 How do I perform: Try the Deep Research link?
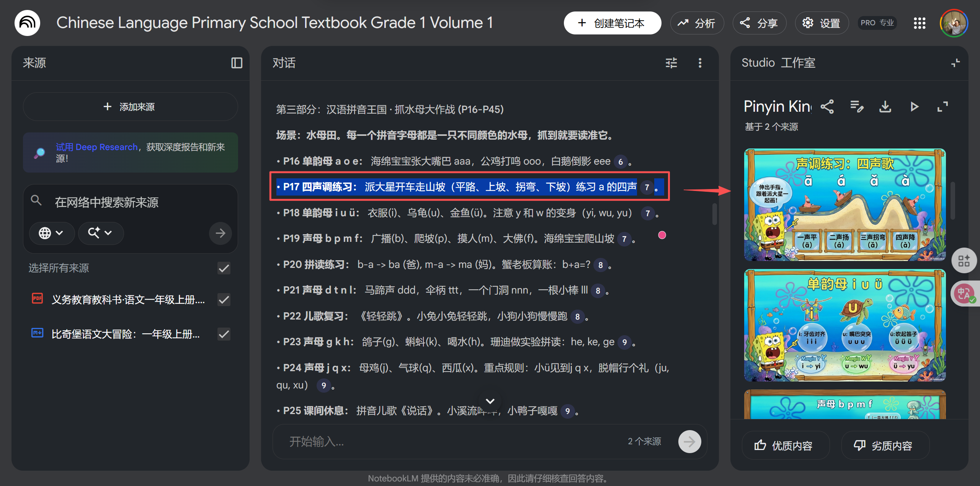tap(96, 147)
